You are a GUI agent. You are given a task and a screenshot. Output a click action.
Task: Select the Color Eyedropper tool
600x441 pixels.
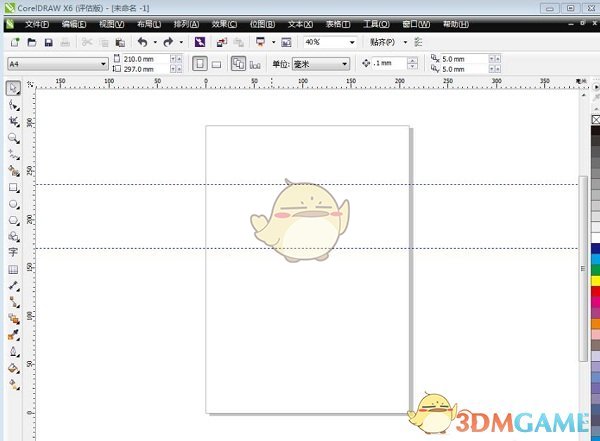[14, 335]
